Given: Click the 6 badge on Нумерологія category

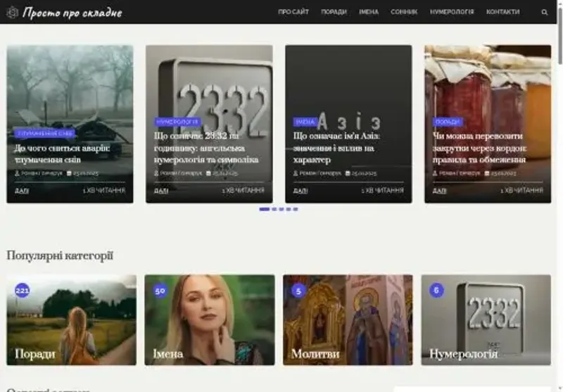Looking at the screenshot, I should [x=436, y=290].
